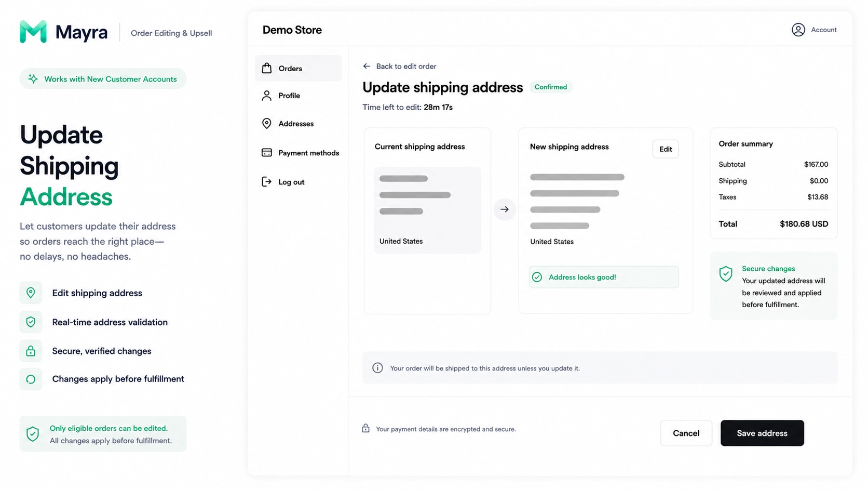Click the shield icon beside Real-time address validation
Image resolution: width=868 pixels, height=489 pixels.
click(x=31, y=322)
